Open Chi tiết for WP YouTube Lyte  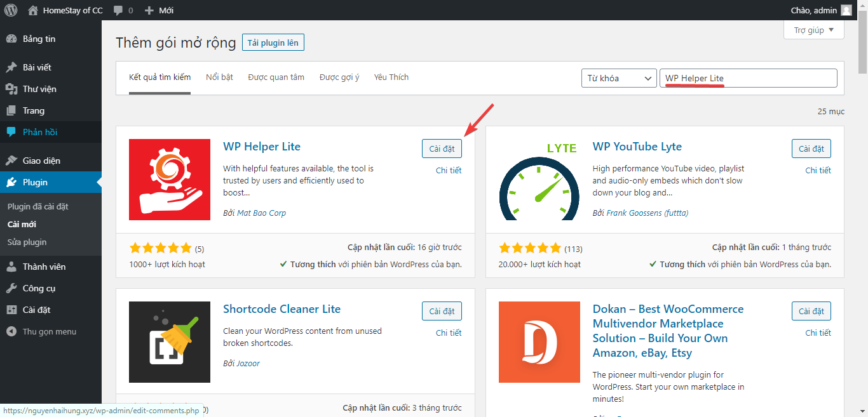818,170
